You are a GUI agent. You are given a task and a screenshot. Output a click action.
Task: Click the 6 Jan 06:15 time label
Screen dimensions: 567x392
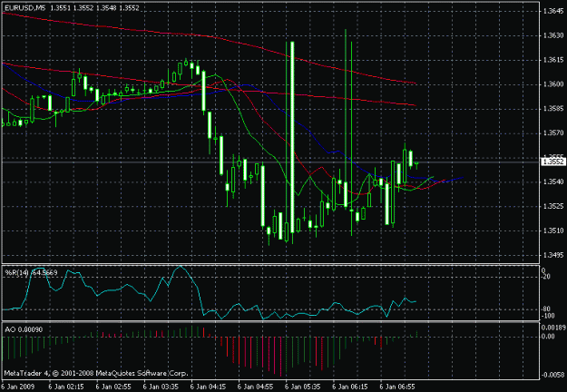click(350, 387)
